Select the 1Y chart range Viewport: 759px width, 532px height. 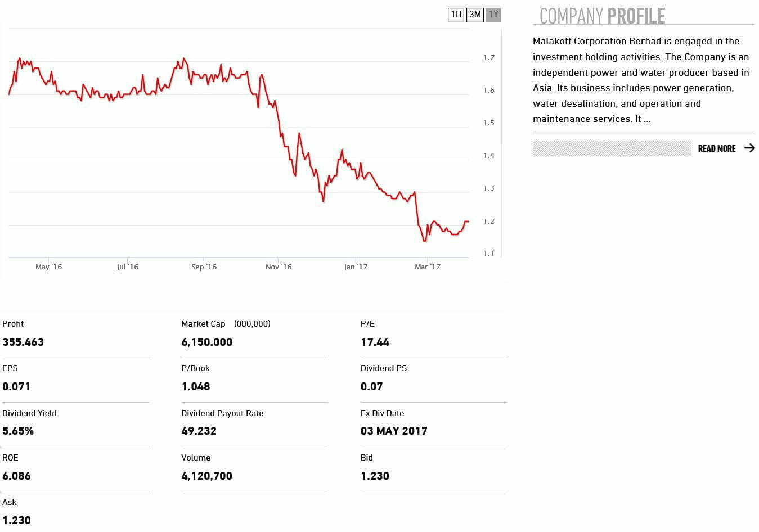pos(493,15)
